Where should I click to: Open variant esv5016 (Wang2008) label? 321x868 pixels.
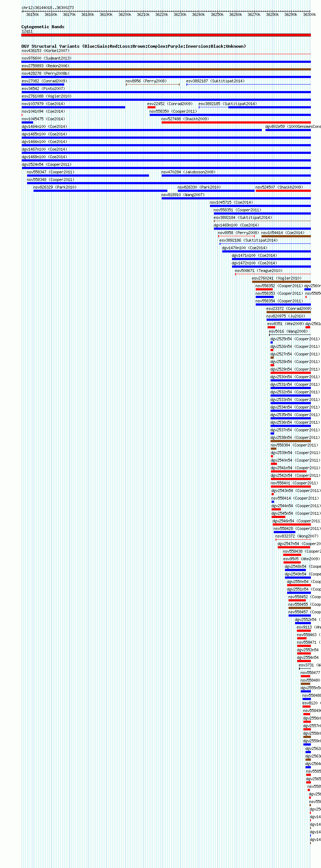click(288, 331)
